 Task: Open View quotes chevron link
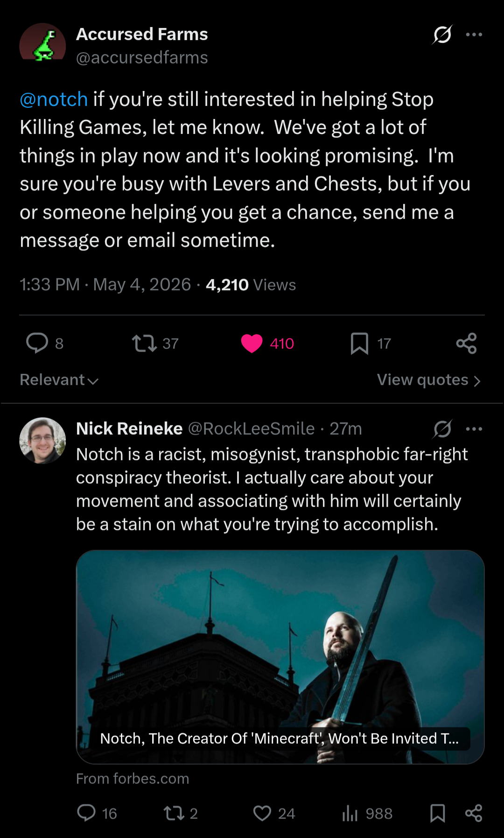click(x=429, y=380)
